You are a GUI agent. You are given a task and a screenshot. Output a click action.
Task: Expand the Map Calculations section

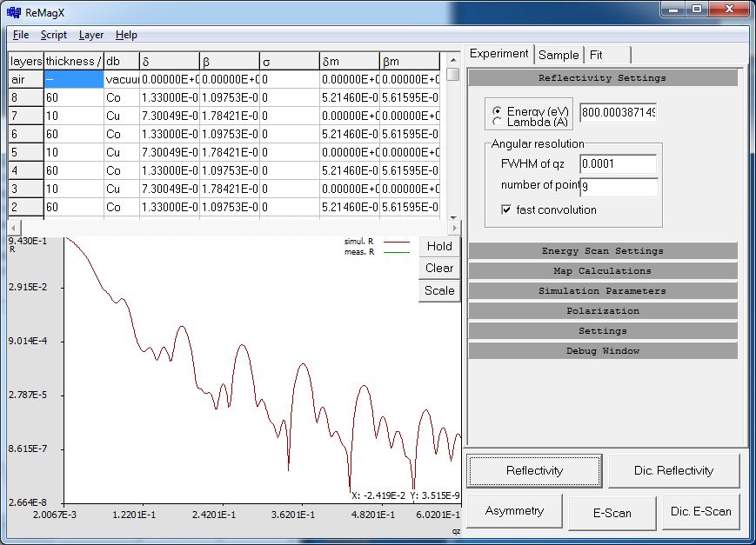pos(602,271)
